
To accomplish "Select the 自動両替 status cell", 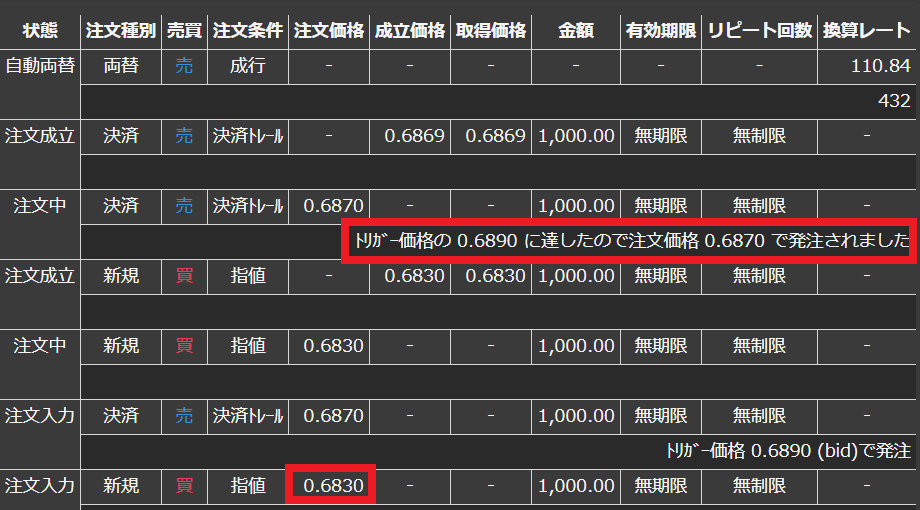I will pos(40,66).
